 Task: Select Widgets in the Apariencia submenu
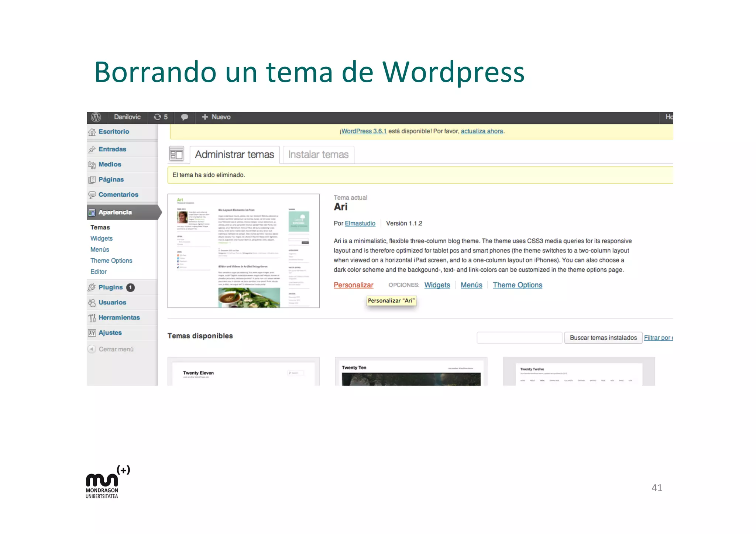(102, 238)
